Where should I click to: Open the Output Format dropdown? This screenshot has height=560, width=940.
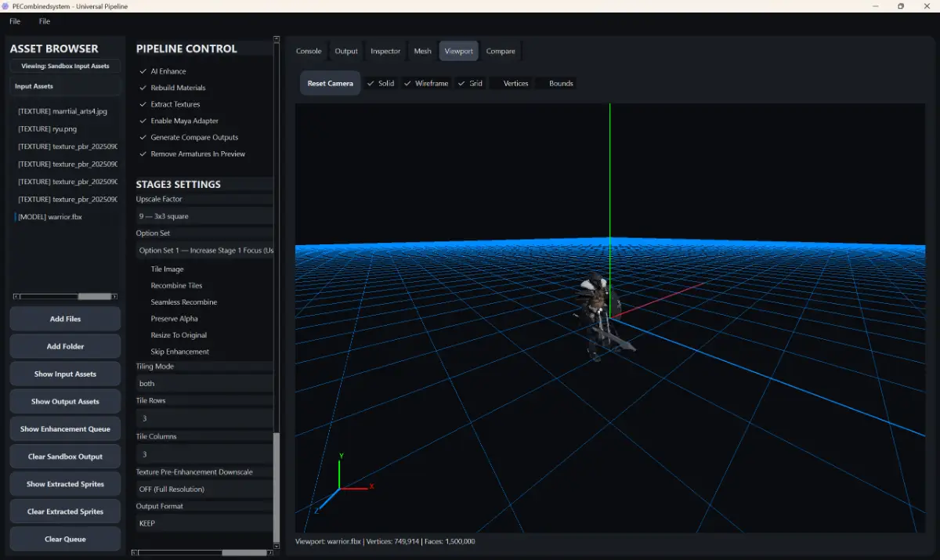204,523
